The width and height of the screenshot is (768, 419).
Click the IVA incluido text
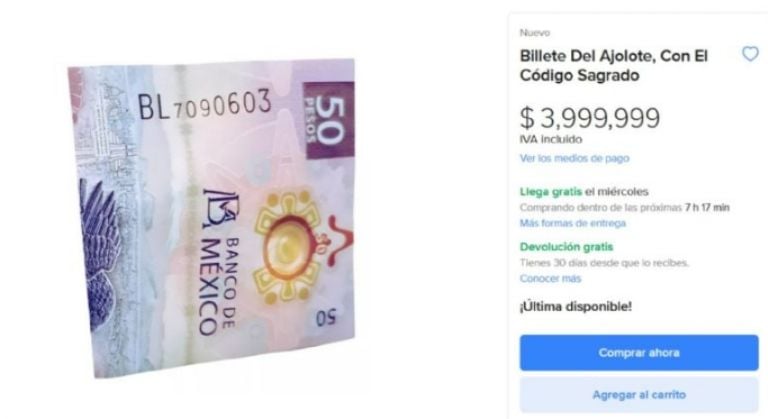(551, 139)
